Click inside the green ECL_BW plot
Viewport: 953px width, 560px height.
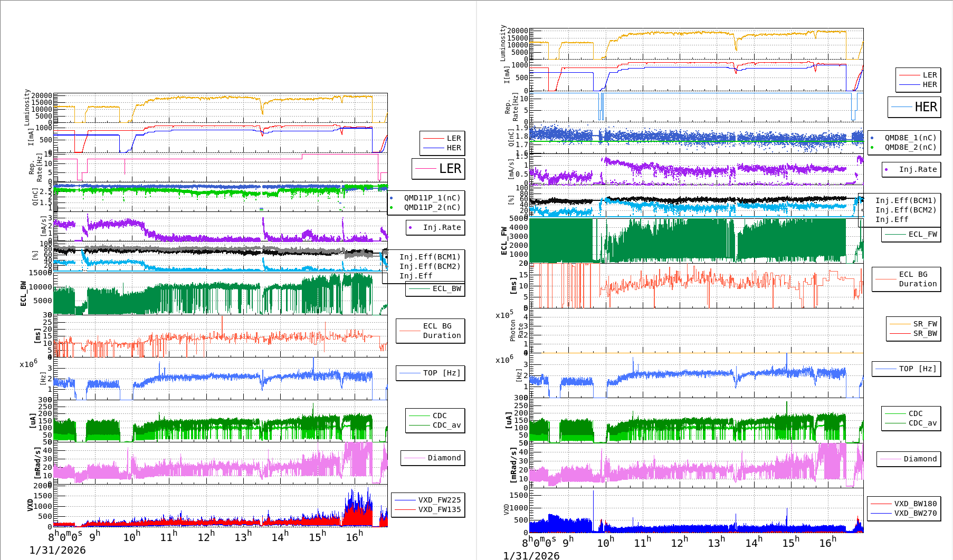click(221, 294)
